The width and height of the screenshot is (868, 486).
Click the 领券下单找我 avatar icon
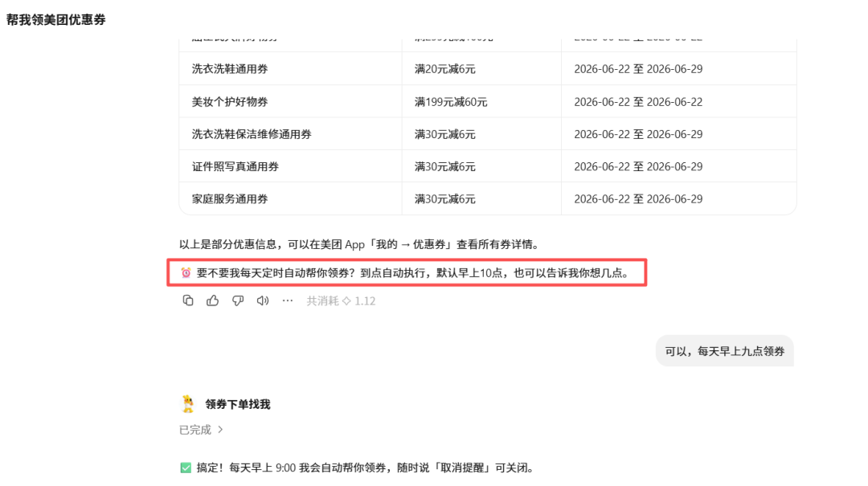(x=188, y=404)
